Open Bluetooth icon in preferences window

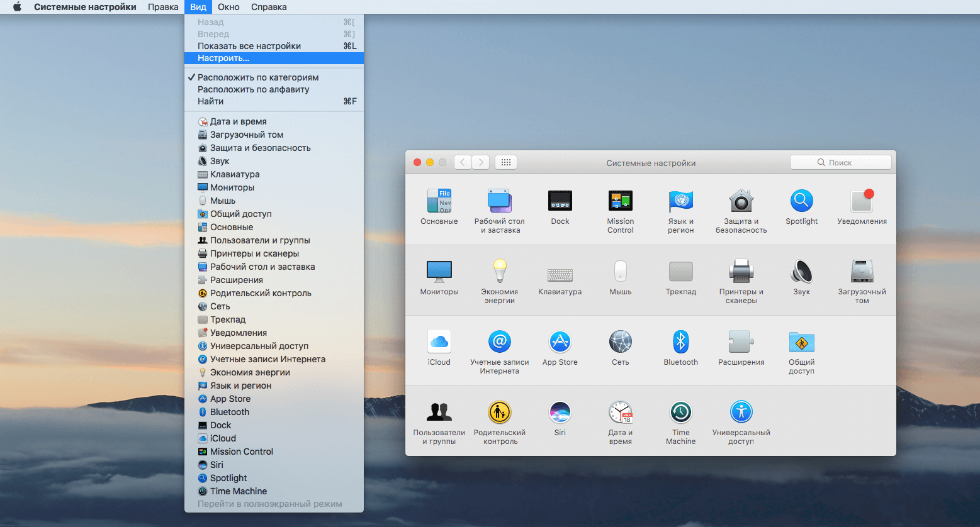coord(681,342)
